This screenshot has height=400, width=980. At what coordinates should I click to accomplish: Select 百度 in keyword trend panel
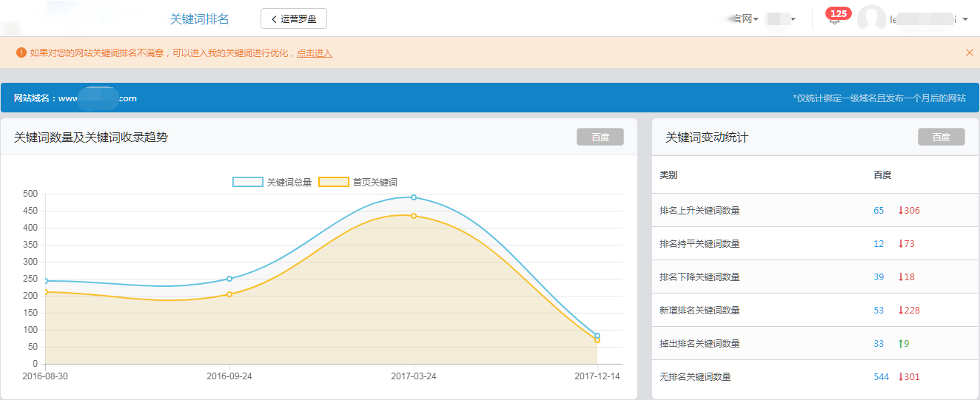[600, 137]
